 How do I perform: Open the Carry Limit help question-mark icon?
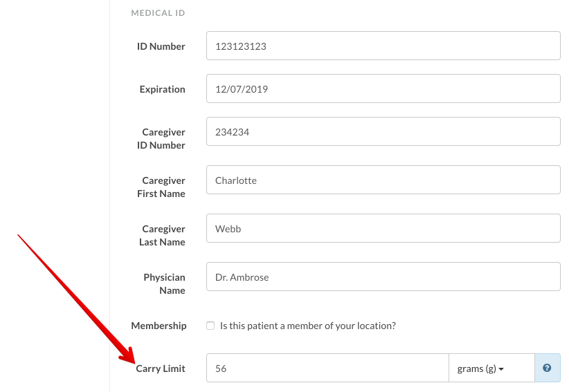[x=547, y=368]
